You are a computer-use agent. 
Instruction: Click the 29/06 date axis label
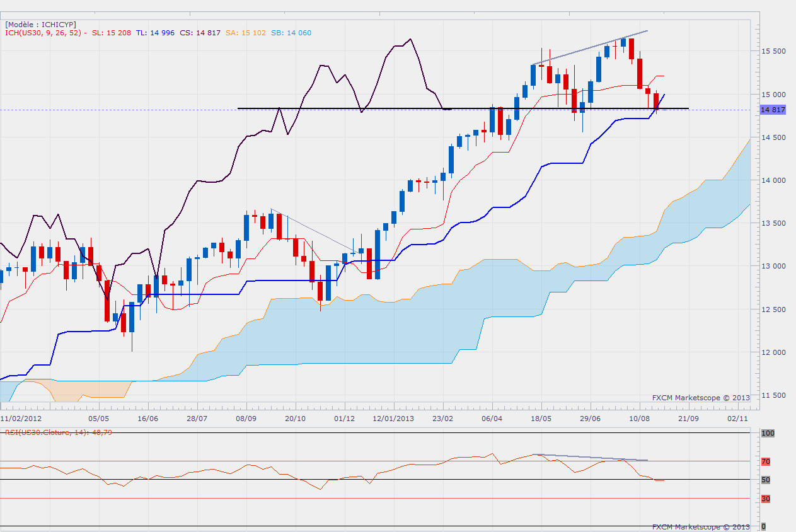[590, 418]
